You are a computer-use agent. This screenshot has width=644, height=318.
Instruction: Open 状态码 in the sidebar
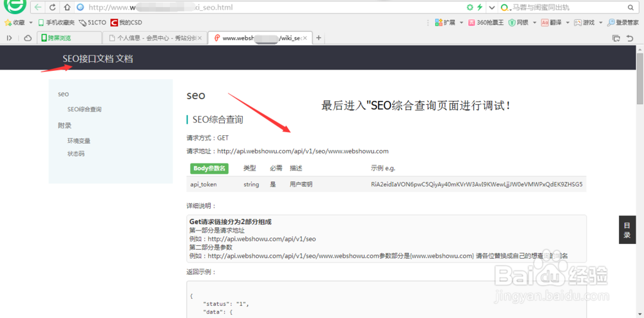(76, 154)
